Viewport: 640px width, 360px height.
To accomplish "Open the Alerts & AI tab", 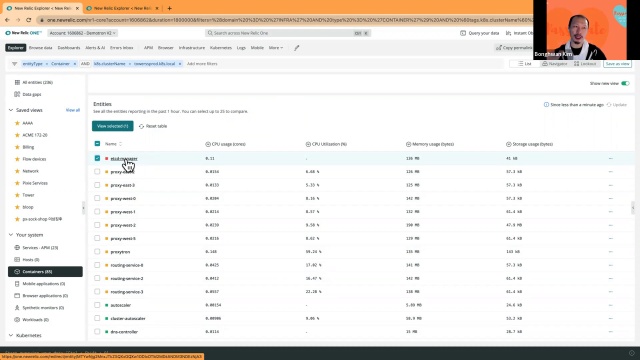I will (95, 48).
